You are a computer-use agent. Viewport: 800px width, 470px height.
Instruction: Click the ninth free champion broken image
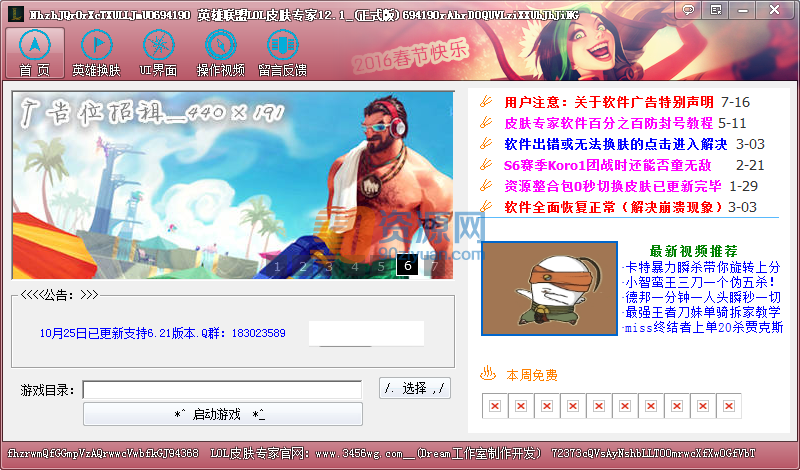703,406
